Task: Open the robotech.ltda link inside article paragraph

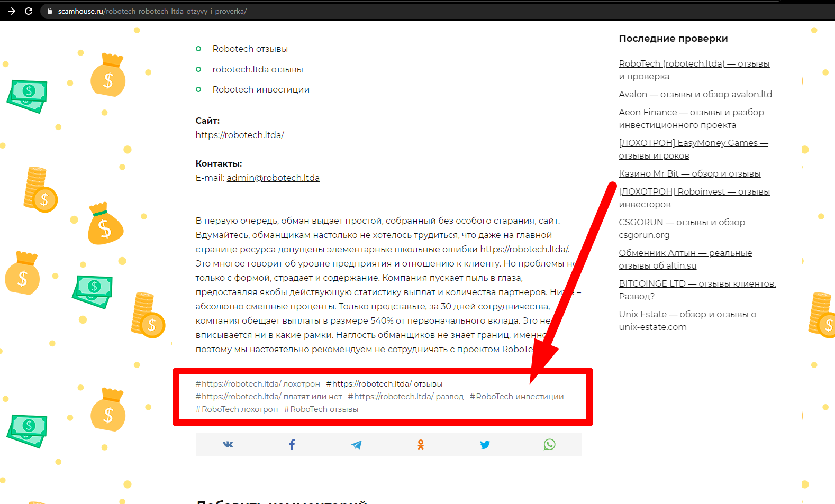Action: [524, 249]
